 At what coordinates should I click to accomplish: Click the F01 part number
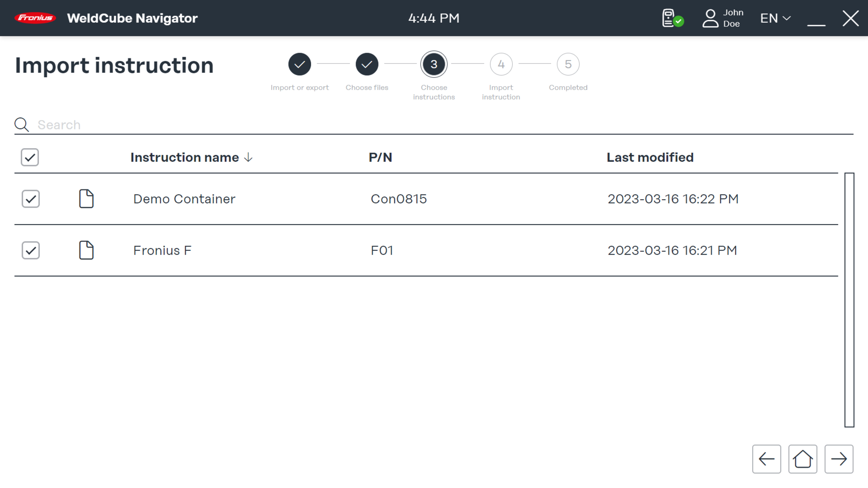pos(382,251)
